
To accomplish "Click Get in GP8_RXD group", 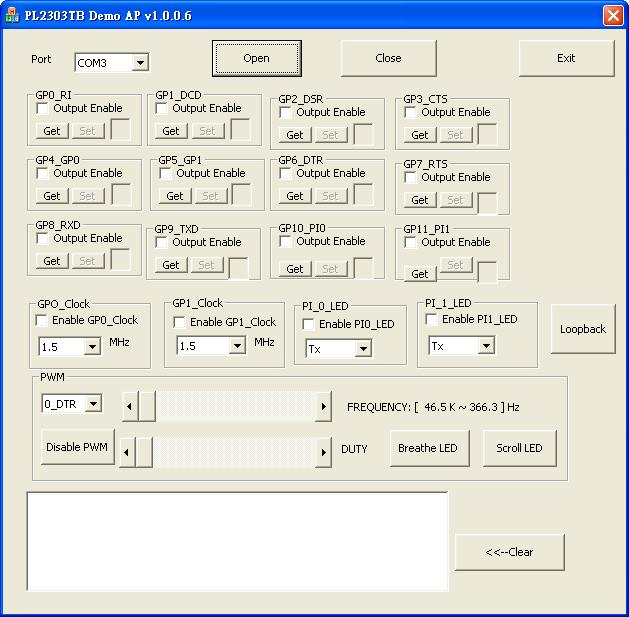I will tap(52, 261).
